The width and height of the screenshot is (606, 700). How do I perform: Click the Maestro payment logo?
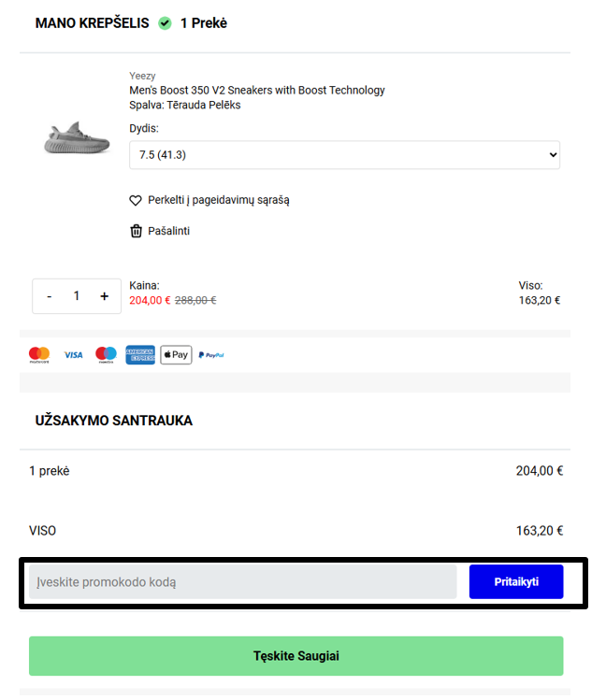(107, 355)
